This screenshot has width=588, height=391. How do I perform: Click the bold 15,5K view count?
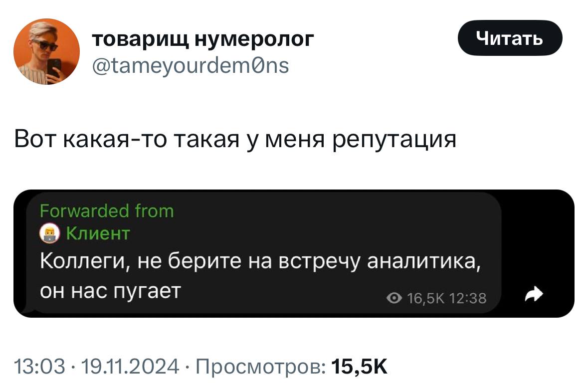pos(359,368)
